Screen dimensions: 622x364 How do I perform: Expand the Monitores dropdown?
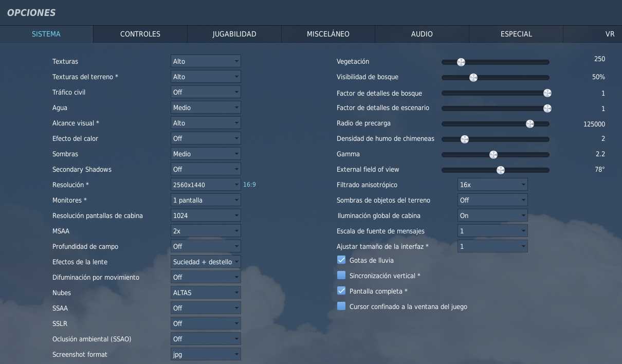pyautogui.click(x=206, y=200)
